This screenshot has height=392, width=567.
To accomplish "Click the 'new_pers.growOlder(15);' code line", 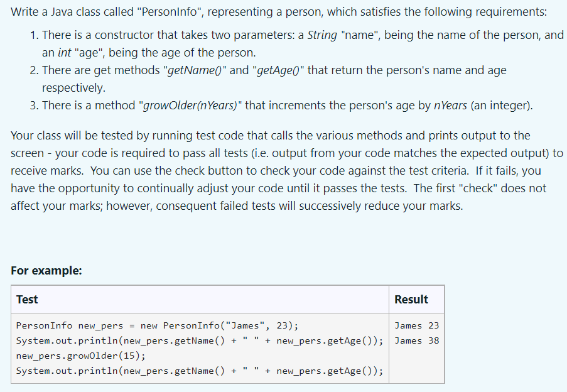I will click(x=80, y=356).
